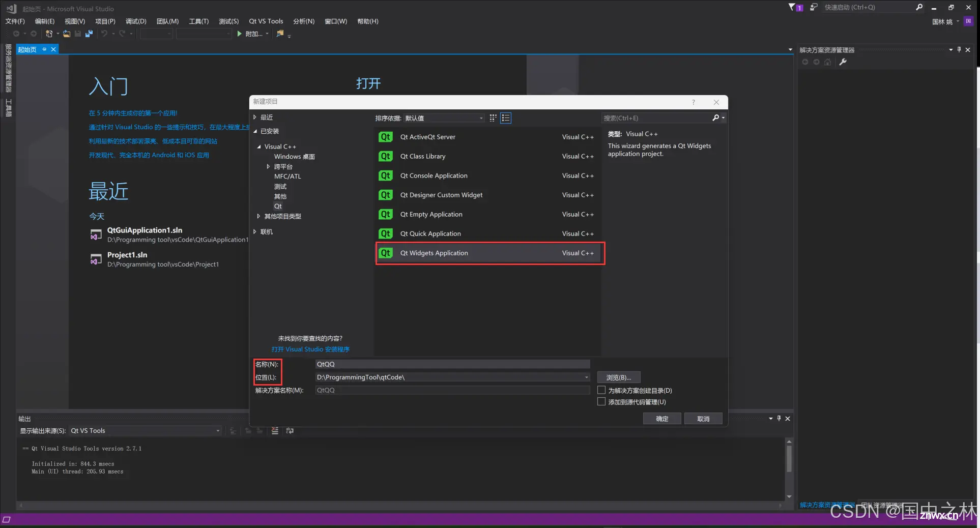The width and height of the screenshot is (980, 528).
Task: Click the Project1.sln solution icon
Action: [x=96, y=259]
